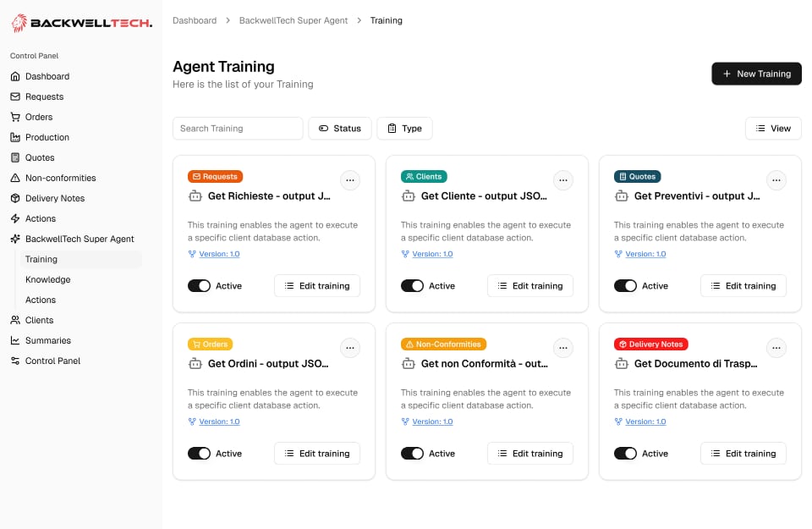Open more options for Get non Conformità card
The height and width of the screenshot is (529, 812).
click(563, 348)
